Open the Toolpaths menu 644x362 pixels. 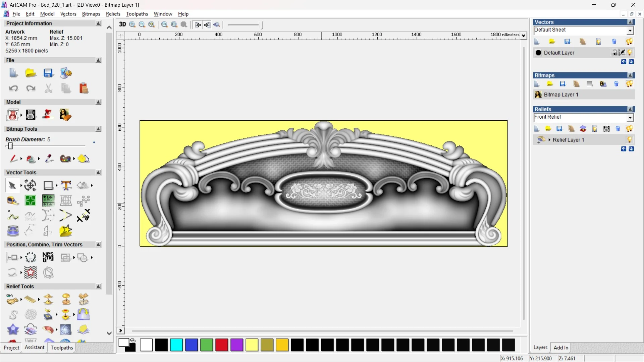[137, 14]
